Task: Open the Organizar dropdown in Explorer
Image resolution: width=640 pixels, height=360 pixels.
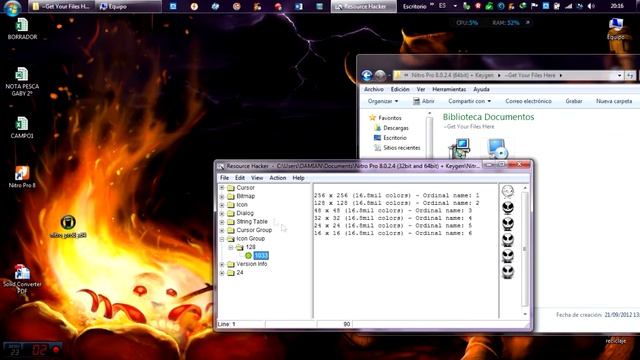Action: click(x=383, y=101)
